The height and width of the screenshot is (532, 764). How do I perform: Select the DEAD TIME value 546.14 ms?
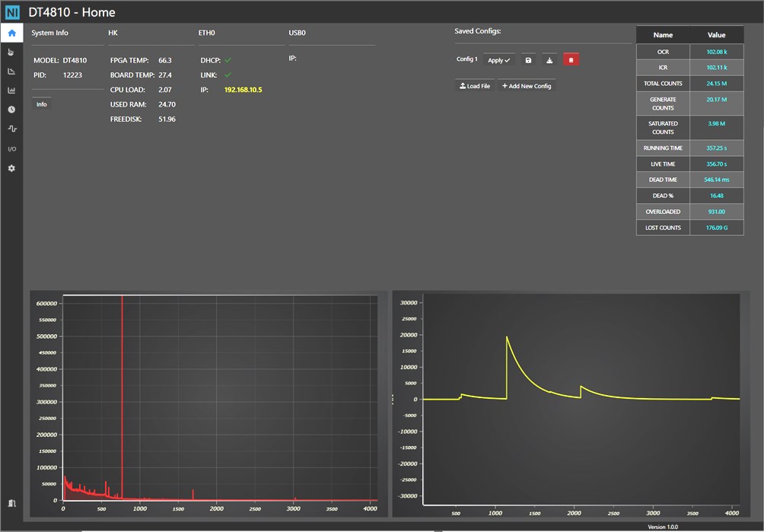(717, 180)
